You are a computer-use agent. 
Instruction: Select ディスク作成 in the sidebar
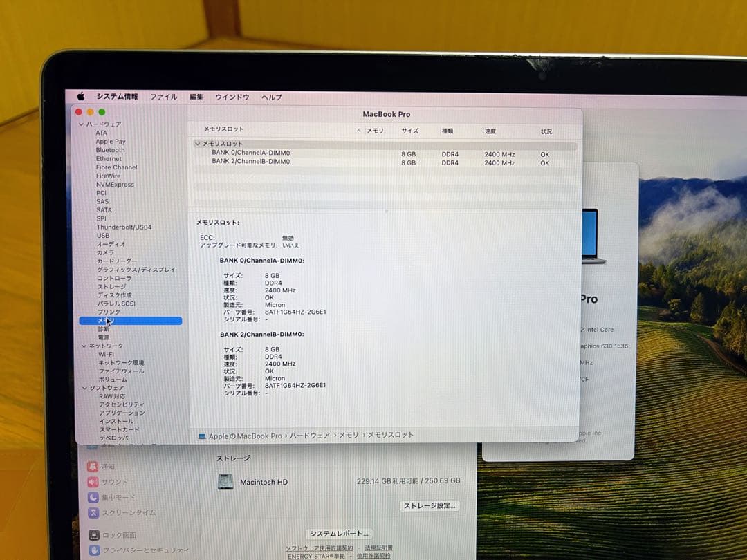coord(115,295)
